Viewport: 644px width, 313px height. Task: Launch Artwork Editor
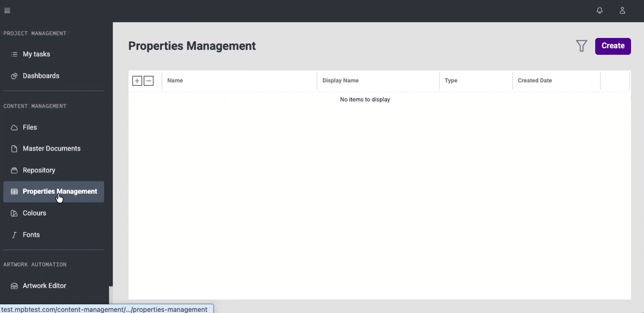pyautogui.click(x=53, y=286)
